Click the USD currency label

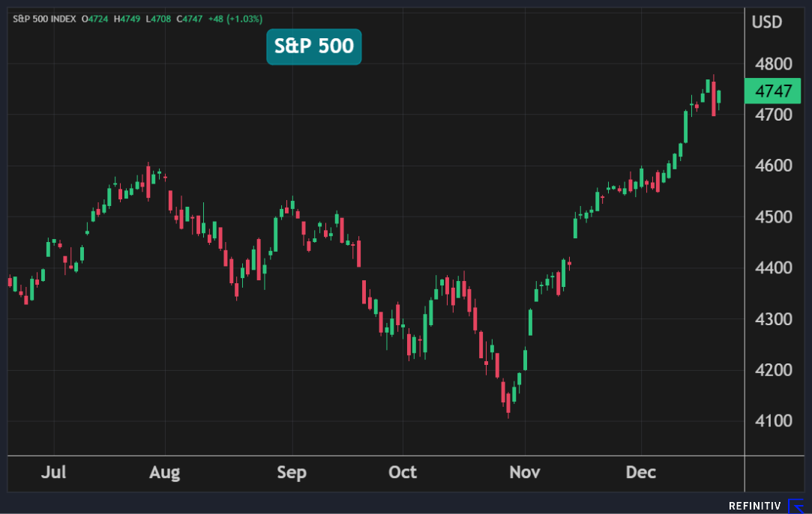[x=766, y=22]
